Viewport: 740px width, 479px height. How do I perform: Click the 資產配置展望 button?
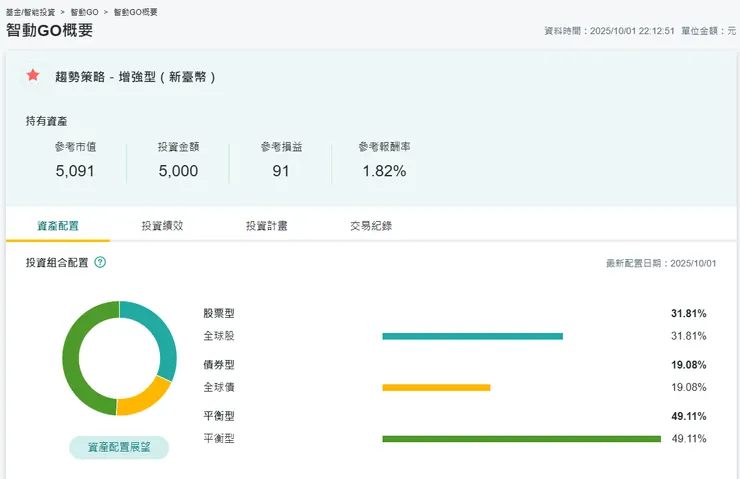[x=119, y=447]
